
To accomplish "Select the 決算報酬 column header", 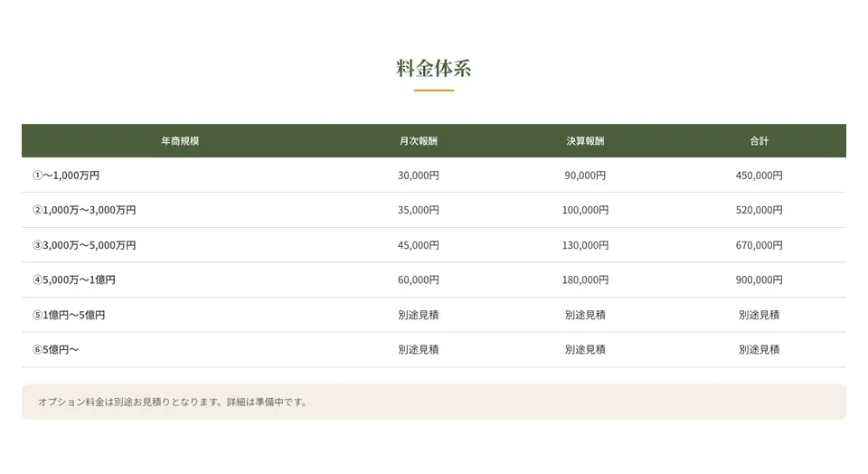I will 585,140.
